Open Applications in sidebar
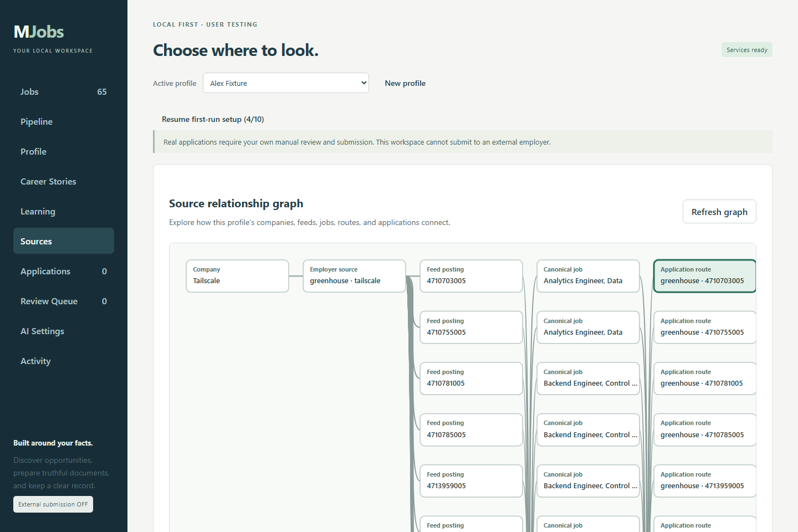798x532 pixels. pyautogui.click(x=64, y=272)
